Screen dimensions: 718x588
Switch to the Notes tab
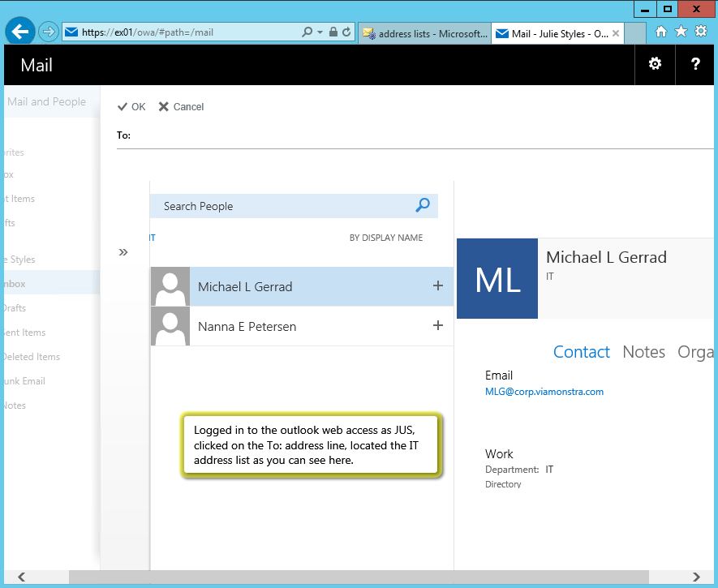click(643, 352)
